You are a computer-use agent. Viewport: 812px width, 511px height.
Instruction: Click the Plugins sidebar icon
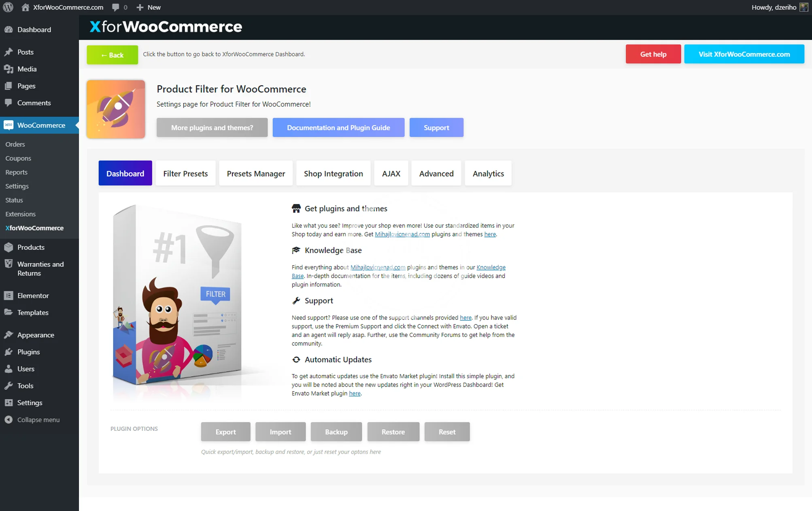(9, 352)
